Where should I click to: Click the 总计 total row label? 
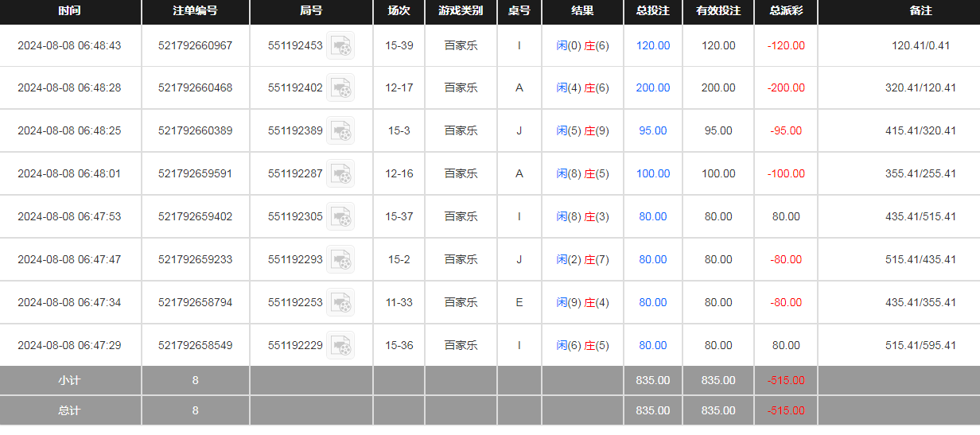[x=70, y=411]
